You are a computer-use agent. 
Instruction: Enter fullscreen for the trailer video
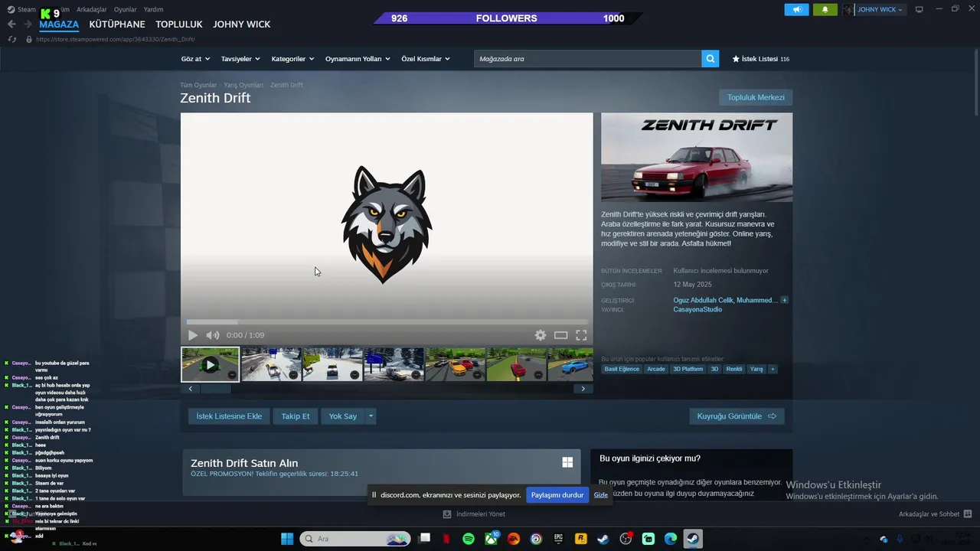[x=581, y=335]
